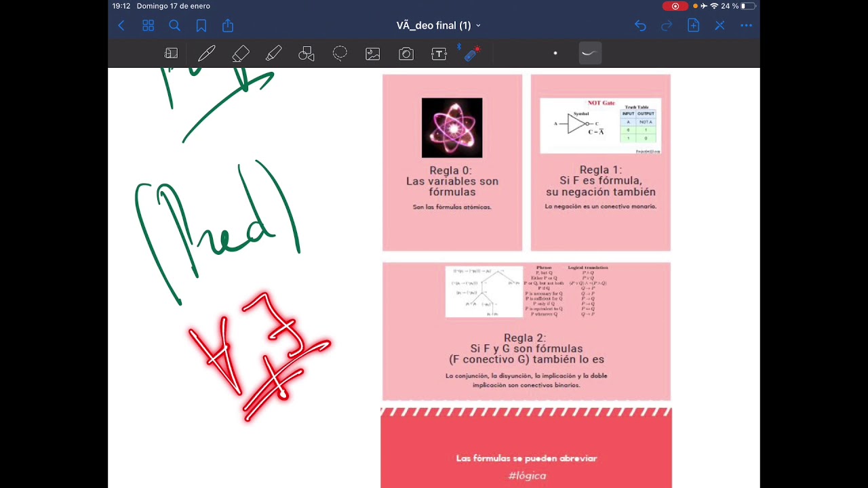Select the Eraser tool

240,54
